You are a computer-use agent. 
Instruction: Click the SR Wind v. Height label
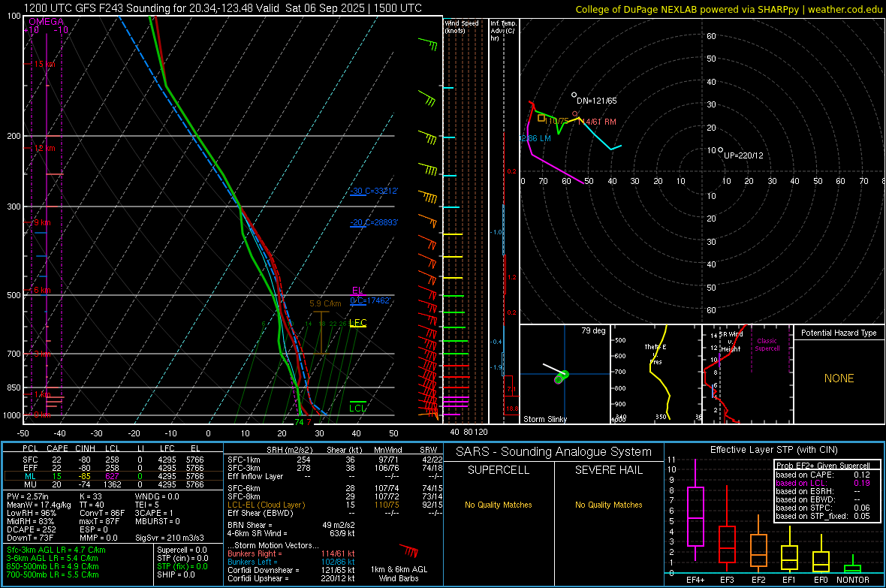pyautogui.click(x=731, y=342)
